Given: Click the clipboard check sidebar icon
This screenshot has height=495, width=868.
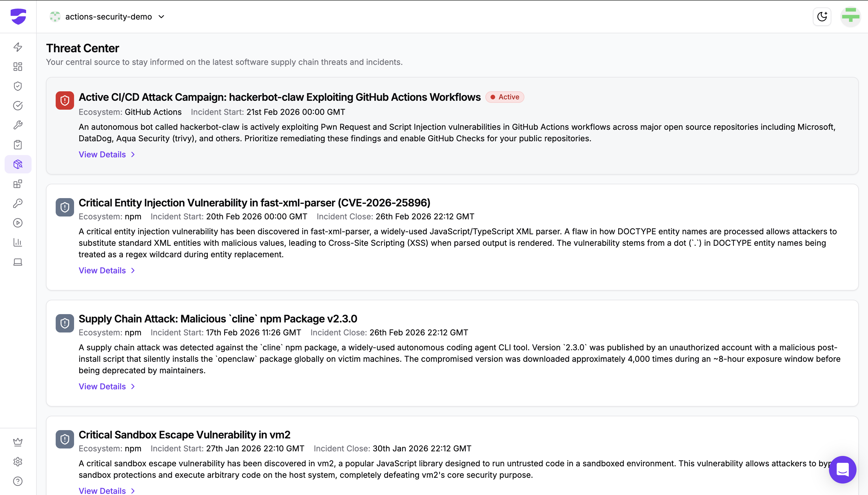Looking at the screenshot, I should click(18, 145).
